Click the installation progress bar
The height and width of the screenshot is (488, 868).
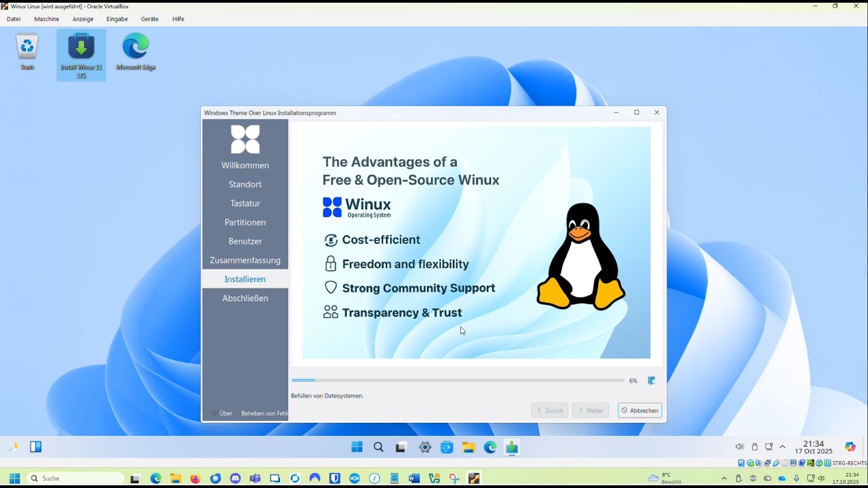pos(458,381)
